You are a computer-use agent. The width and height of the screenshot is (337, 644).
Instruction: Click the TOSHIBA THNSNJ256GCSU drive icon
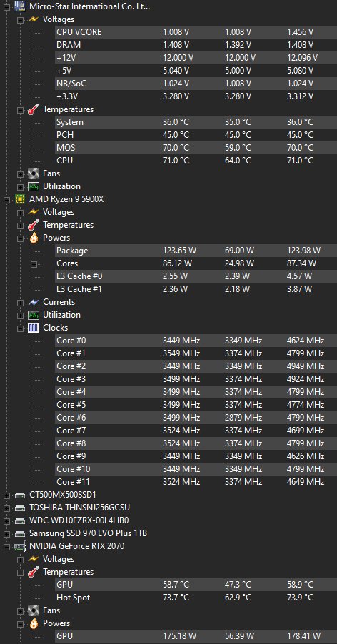point(19,508)
